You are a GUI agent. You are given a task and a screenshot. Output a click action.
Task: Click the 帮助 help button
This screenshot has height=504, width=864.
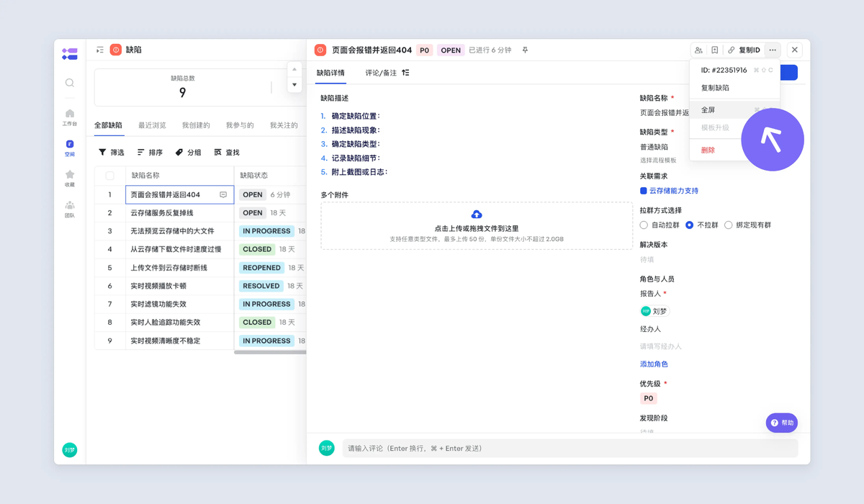point(782,423)
